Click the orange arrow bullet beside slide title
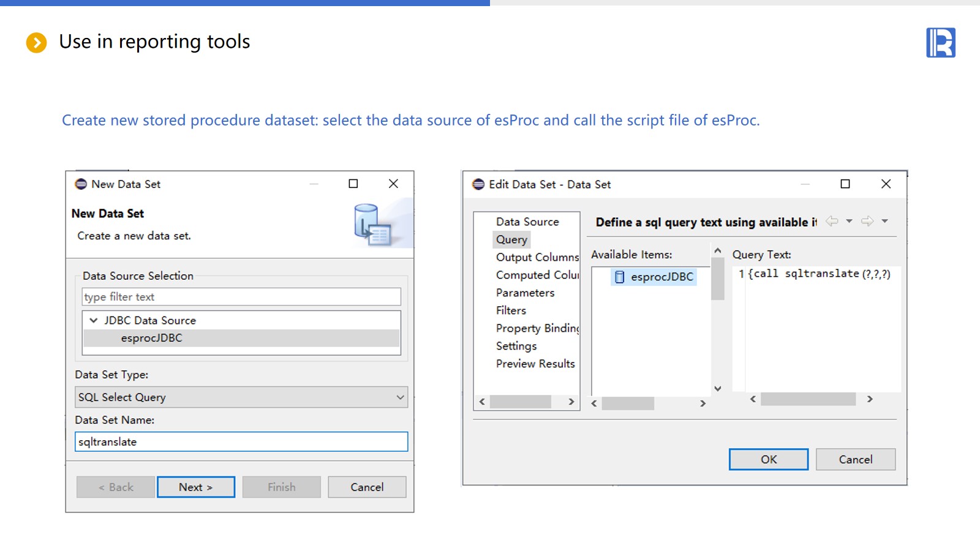980x551 pixels. click(x=36, y=43)
